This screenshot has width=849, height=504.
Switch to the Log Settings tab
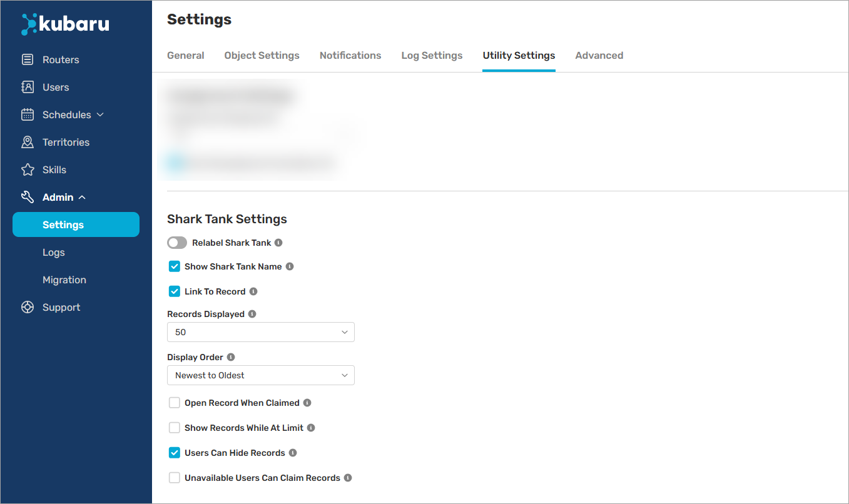pos(432,56)
